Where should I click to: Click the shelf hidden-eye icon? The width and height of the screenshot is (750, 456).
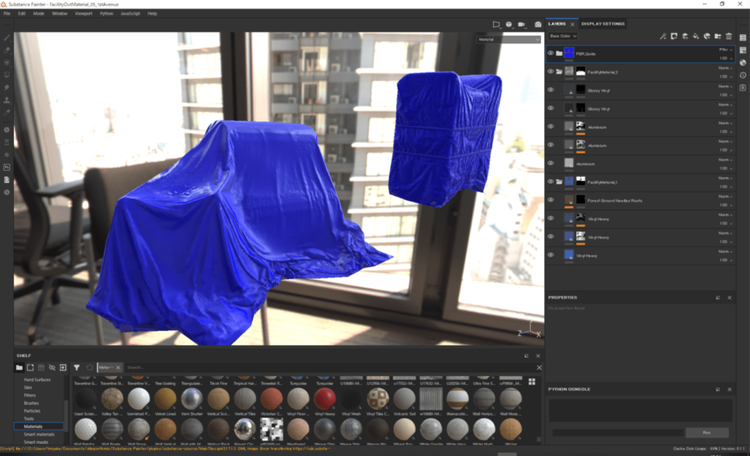pos(52,367)
